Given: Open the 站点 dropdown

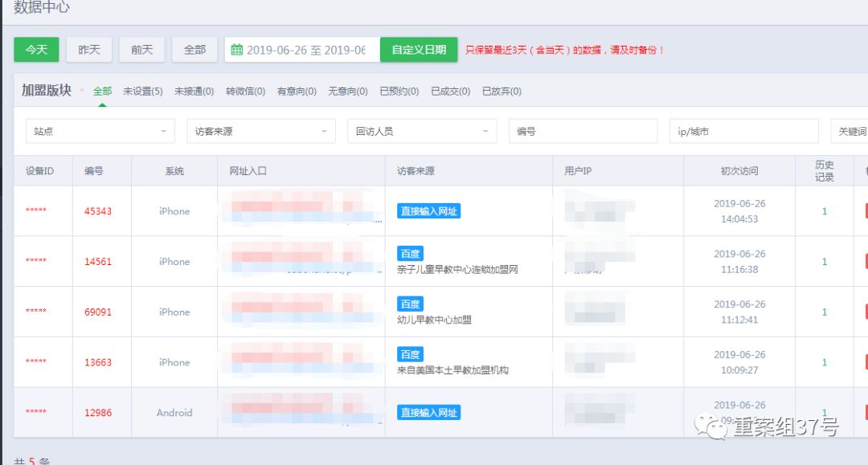Looking at the screenshot, I should 100,131.
